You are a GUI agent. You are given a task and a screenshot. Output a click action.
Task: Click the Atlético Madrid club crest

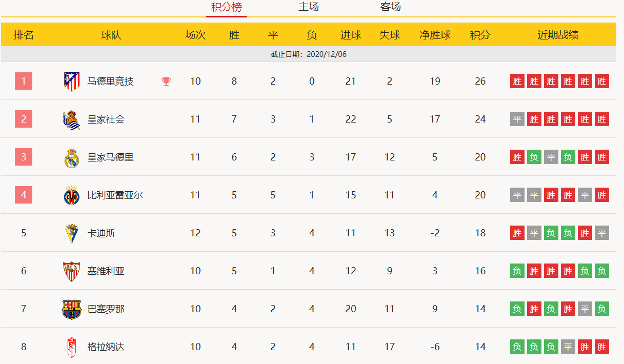pos(72,82)
